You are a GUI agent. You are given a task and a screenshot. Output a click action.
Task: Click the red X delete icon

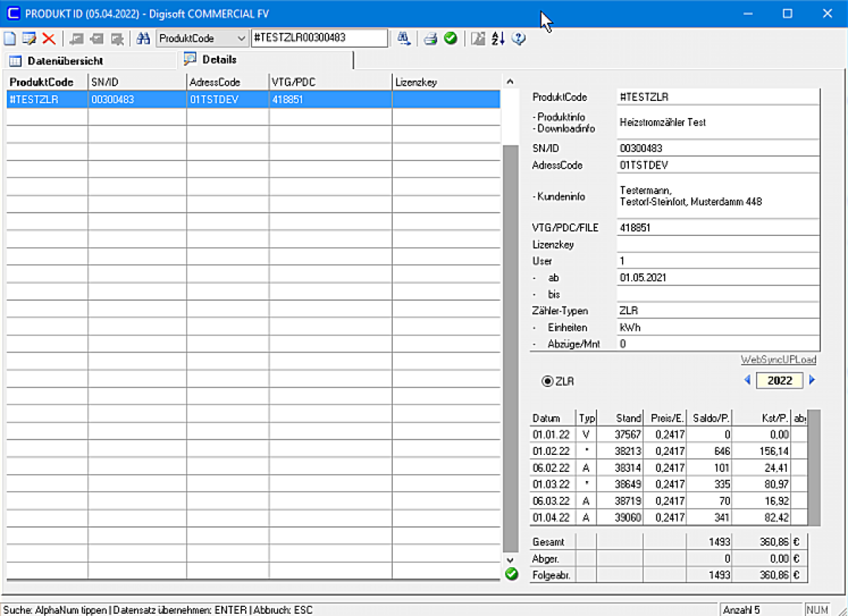click(x=48, y=39)
